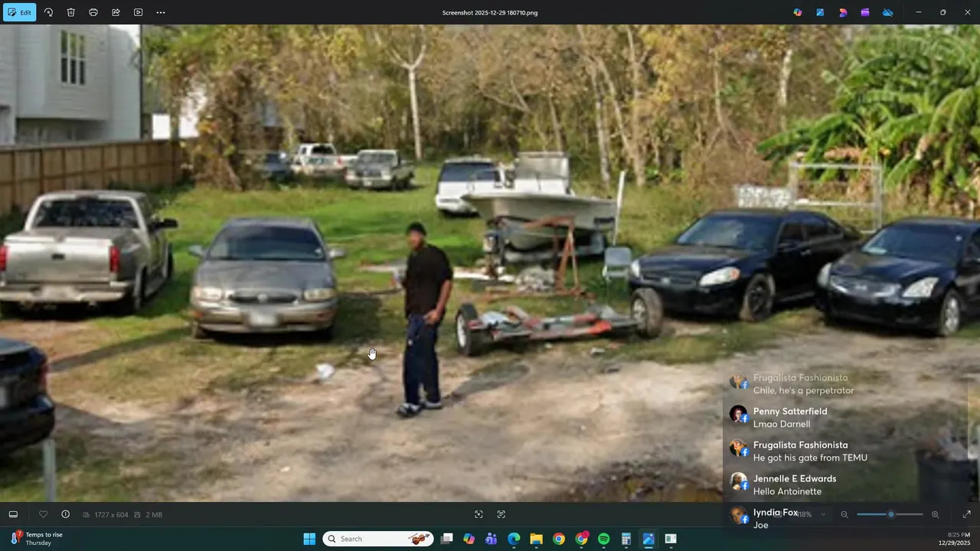Print the image with the printer icon
This screenshot has height=551, width=980.
click(x=93, y=12)
